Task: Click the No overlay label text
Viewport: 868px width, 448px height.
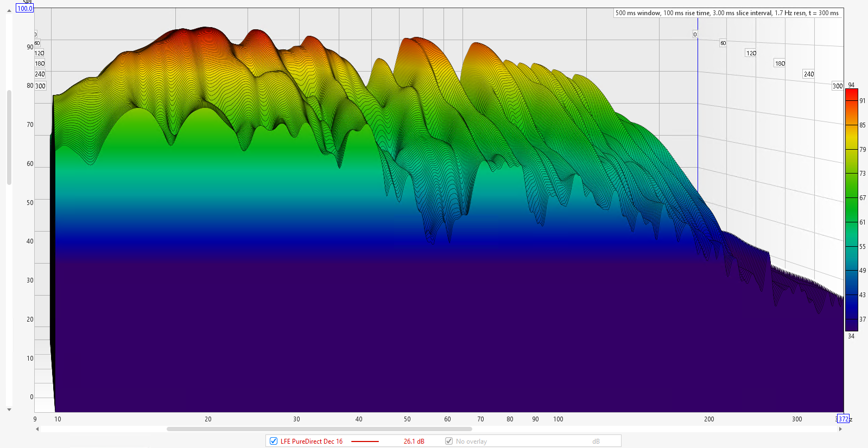Action: [x=471, y=441]
